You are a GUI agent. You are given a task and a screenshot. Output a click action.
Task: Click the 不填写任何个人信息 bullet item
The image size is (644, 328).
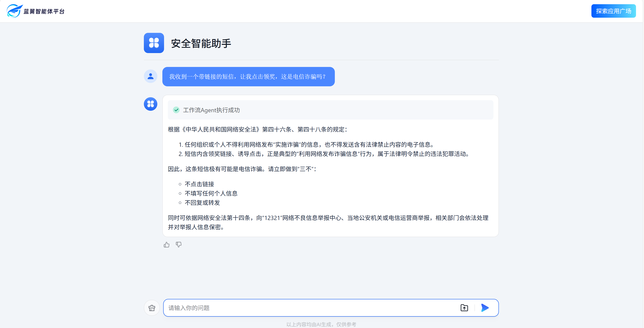tap(211, 193)
